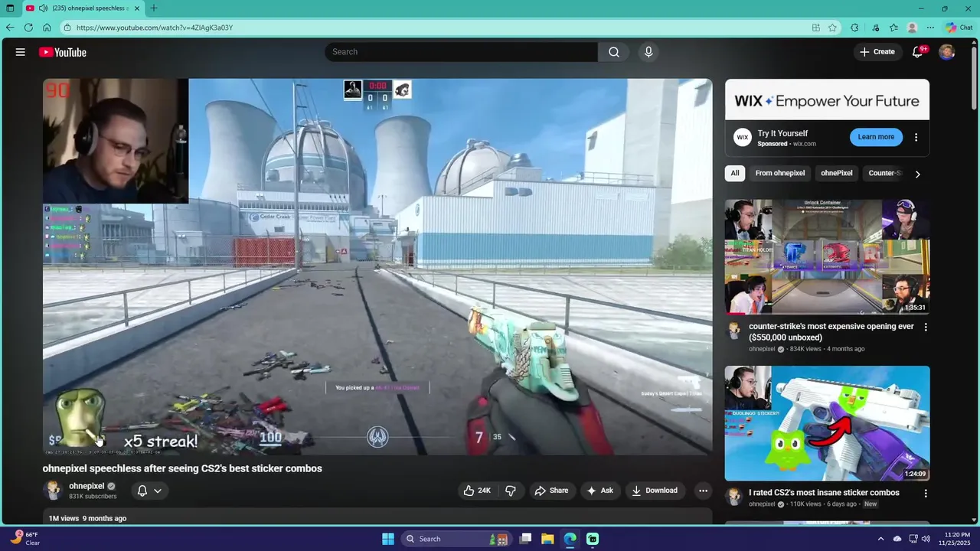Screen dimensions: 980x551
Task: Select the ohnePixel topic chip
Action: tap(837, 173)
